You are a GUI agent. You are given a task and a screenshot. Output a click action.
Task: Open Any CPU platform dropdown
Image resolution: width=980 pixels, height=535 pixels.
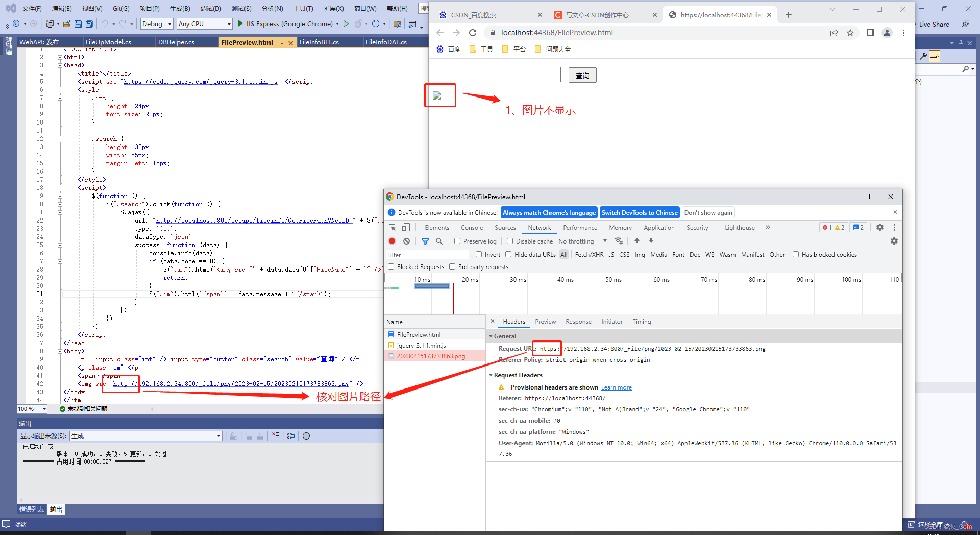[x=204, y=23]
